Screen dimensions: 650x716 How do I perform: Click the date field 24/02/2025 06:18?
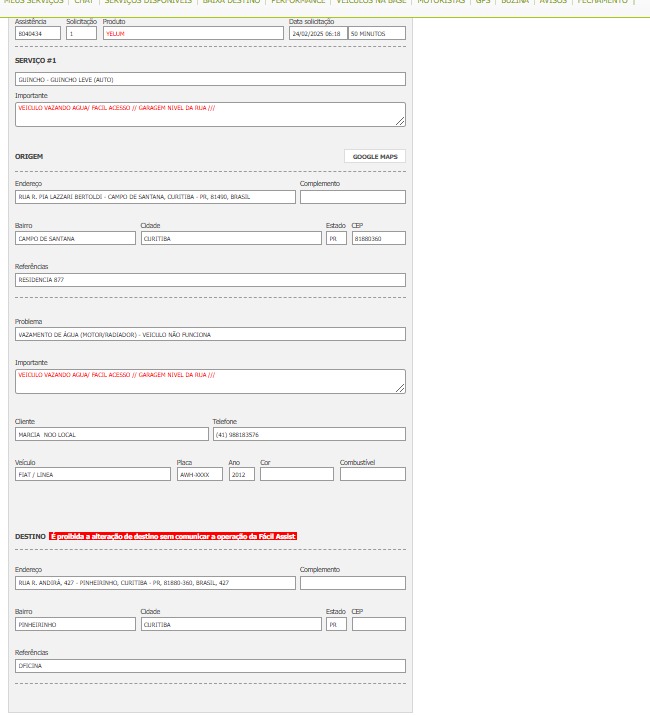point(318,33)
